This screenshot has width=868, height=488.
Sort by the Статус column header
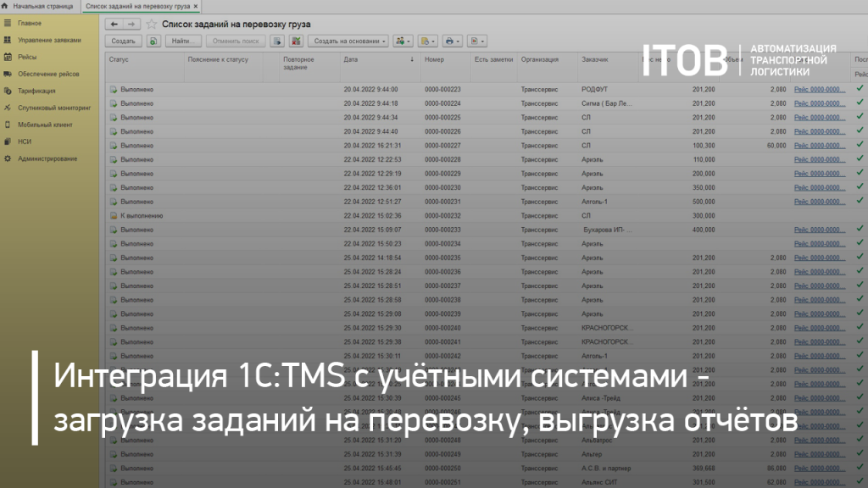click(x=144, y=67)
